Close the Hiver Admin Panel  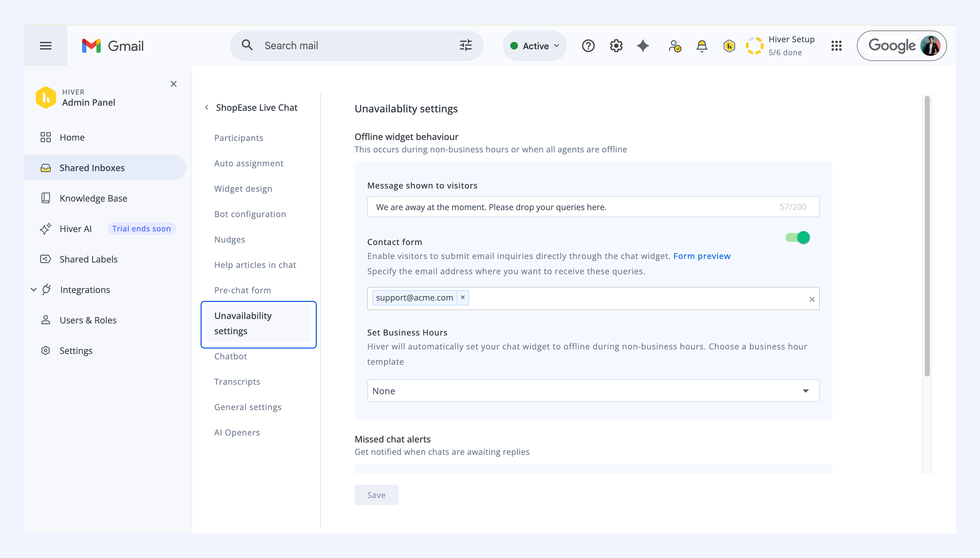174,83
